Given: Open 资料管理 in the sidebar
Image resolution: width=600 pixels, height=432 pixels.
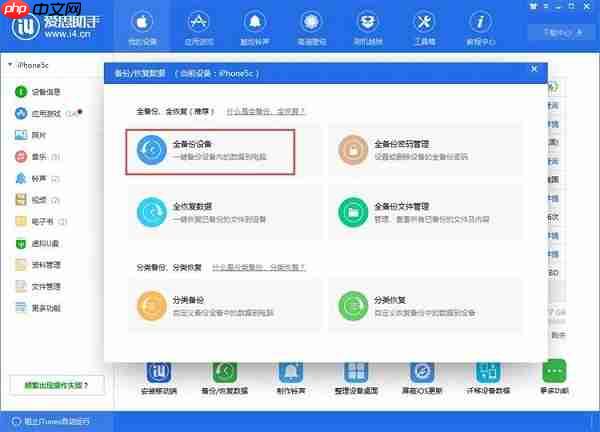Looking at the screenshot, I should tap(38, 265).
